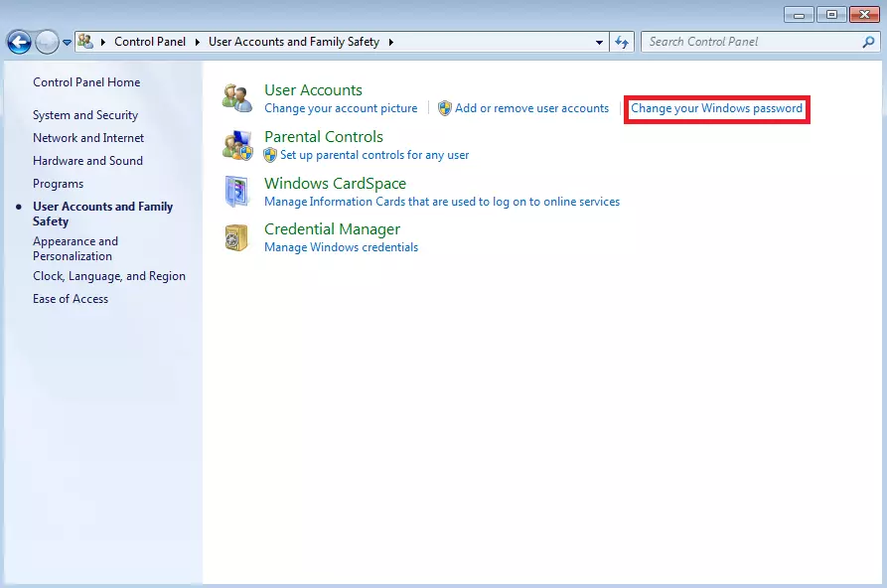887x588 pixels.
Task: Click Change your account picture
Action: pyautogui.click(x=341, y=108)
